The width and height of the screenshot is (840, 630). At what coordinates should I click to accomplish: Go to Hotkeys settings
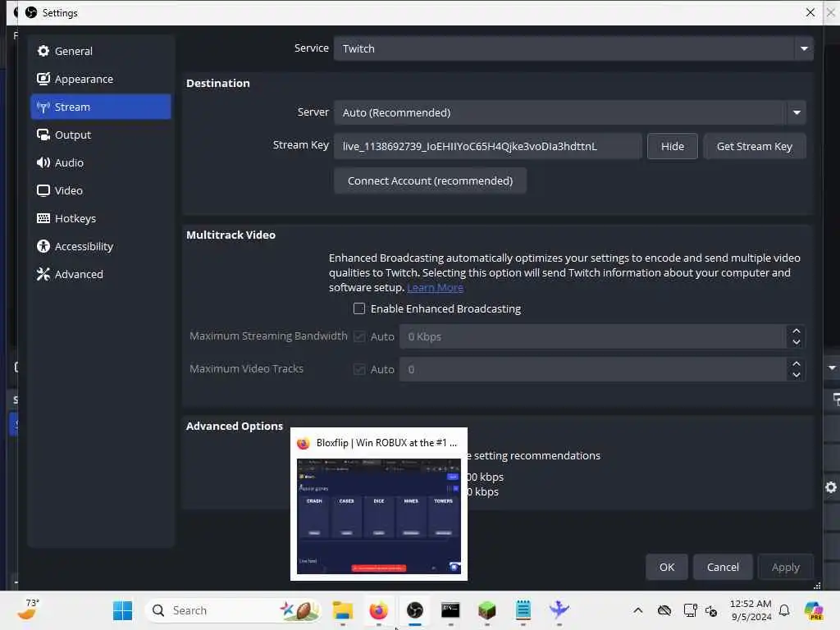(x=101, y=218)
